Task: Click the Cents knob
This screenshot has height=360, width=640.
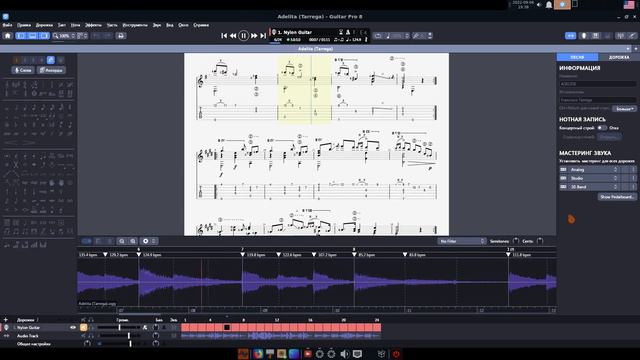Action: 540,241
